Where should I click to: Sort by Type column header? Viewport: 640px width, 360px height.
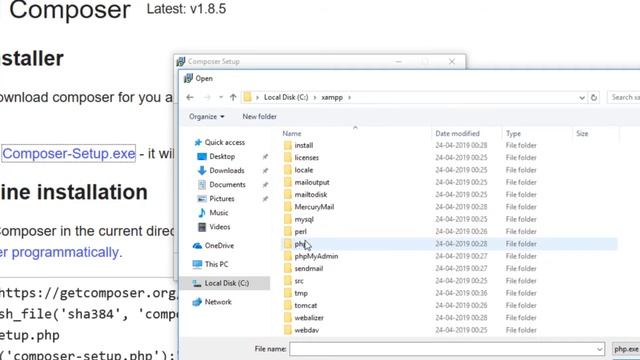(513, 133)
